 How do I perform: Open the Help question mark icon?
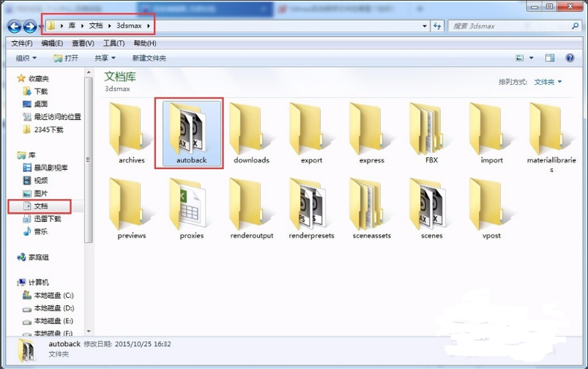pos(570,58)
